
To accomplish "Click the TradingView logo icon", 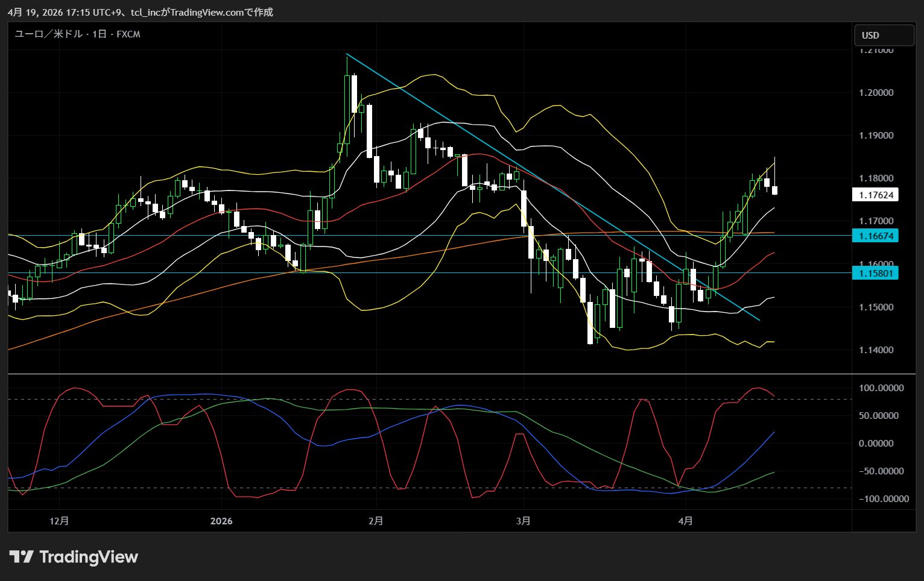I will tap(22, 557).
